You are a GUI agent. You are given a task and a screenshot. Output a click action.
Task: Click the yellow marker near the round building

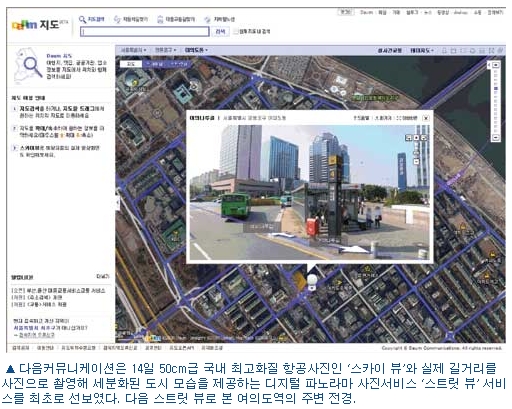(x=135, y=82)
